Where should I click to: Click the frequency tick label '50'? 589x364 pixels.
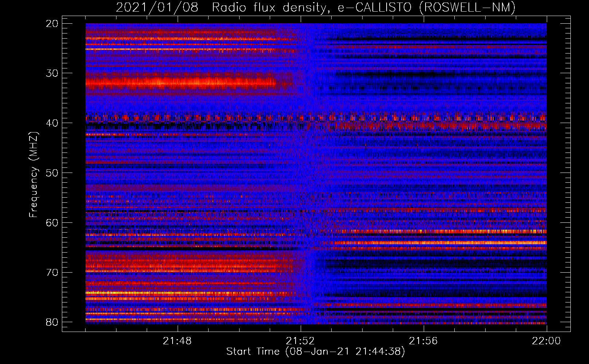tap(52, 173)
